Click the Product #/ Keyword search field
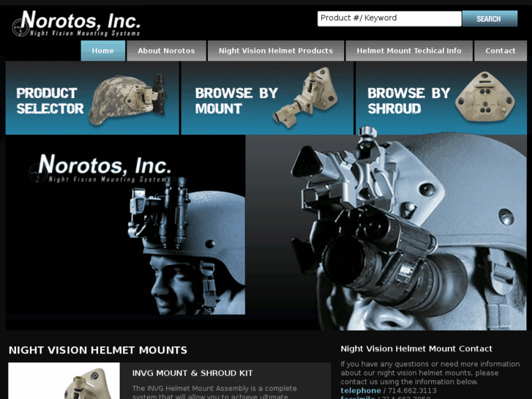Viewport: 532px width, 399px height. point(389,18)
